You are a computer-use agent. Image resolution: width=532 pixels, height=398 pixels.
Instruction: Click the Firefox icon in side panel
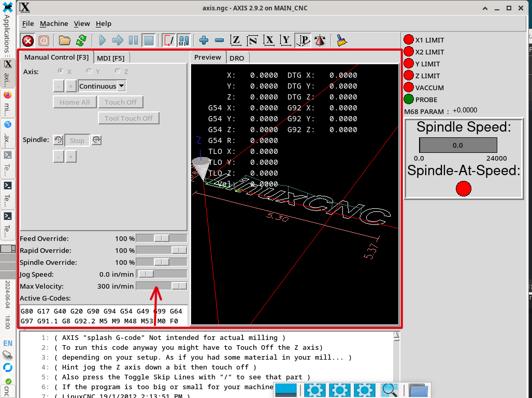tap(7, 94)
